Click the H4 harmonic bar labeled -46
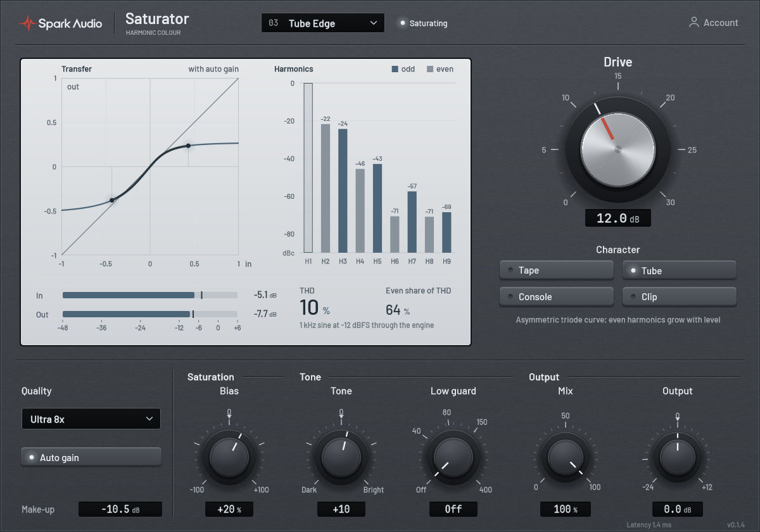 [x=360, y=211]
